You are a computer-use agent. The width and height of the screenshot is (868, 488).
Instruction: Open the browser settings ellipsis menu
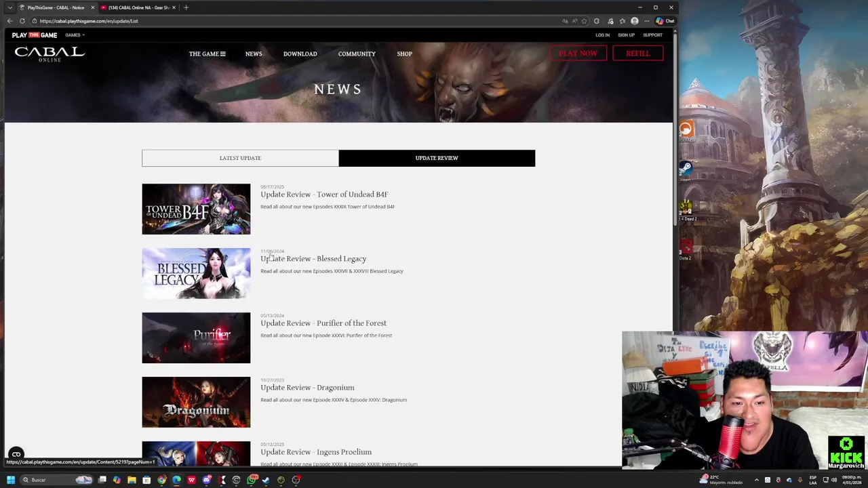click(x=647, y=21)
